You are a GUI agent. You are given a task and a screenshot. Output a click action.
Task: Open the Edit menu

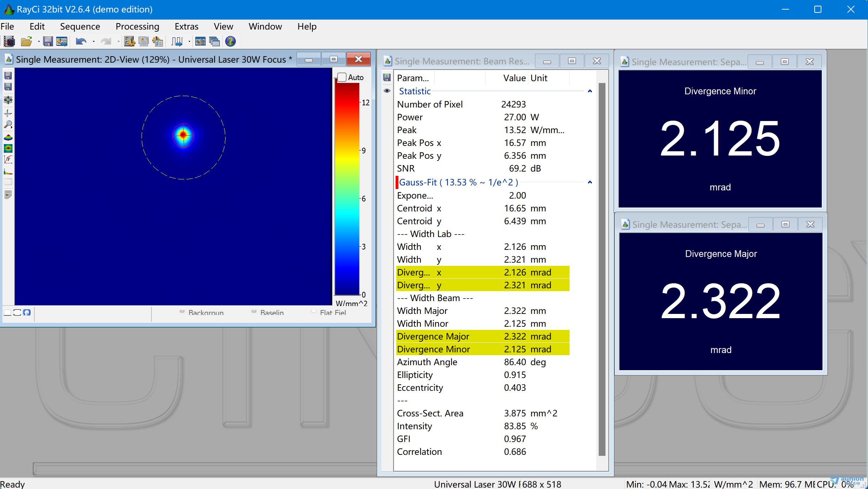(x=37, y=26)
